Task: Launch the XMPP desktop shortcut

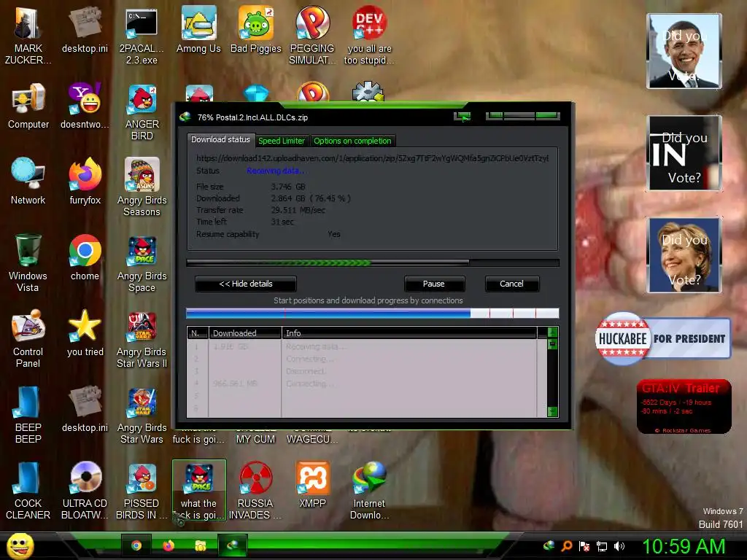Action: pyautogui.click(x=312, y=485)
